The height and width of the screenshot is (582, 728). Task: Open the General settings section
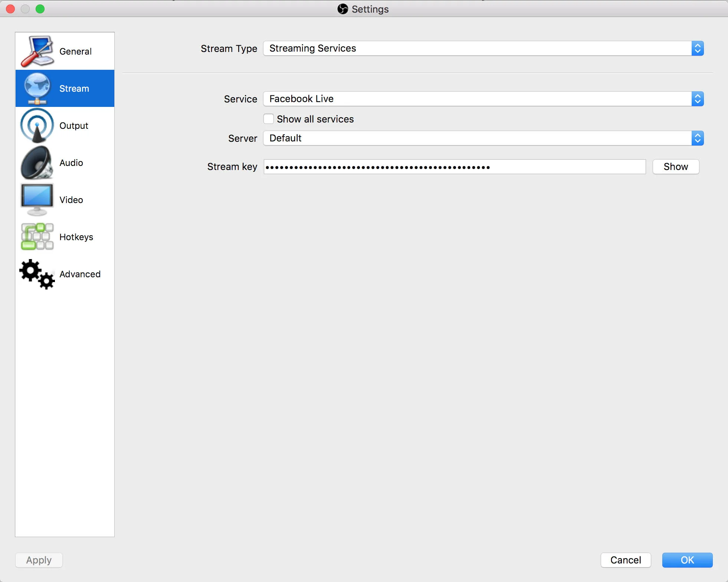pos(65,51)
